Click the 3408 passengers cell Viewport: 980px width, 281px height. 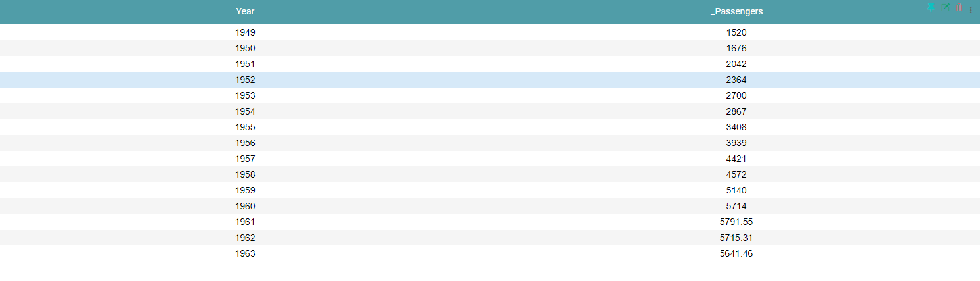coord(736,127)
